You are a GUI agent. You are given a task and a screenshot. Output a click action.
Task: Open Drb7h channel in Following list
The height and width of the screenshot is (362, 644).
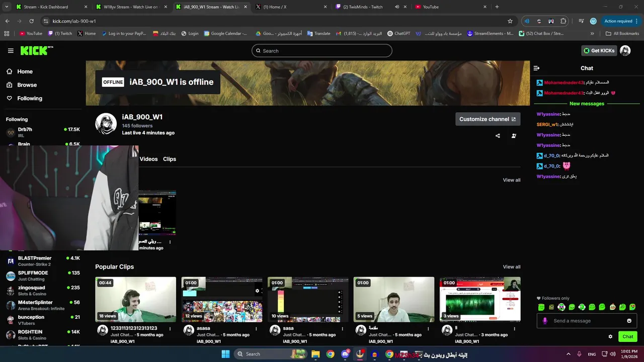pyautogui.click(x=43, y=132)
